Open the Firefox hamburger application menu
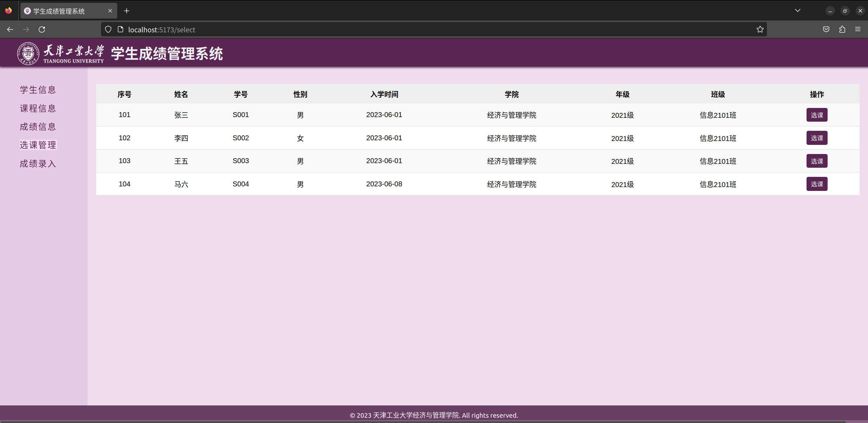868x423 pixels. 858,30
